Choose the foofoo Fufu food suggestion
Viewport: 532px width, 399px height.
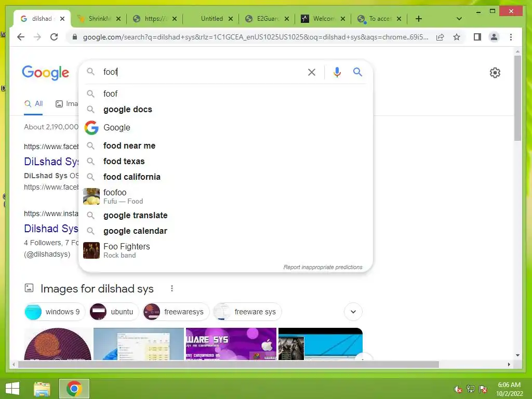pos(225,196)
